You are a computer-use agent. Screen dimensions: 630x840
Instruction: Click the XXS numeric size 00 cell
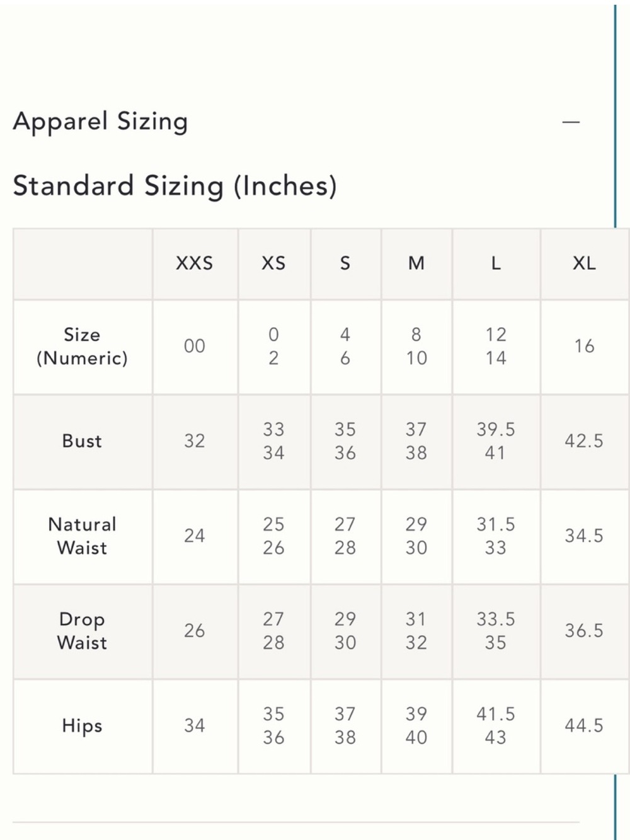coord(195,346)
